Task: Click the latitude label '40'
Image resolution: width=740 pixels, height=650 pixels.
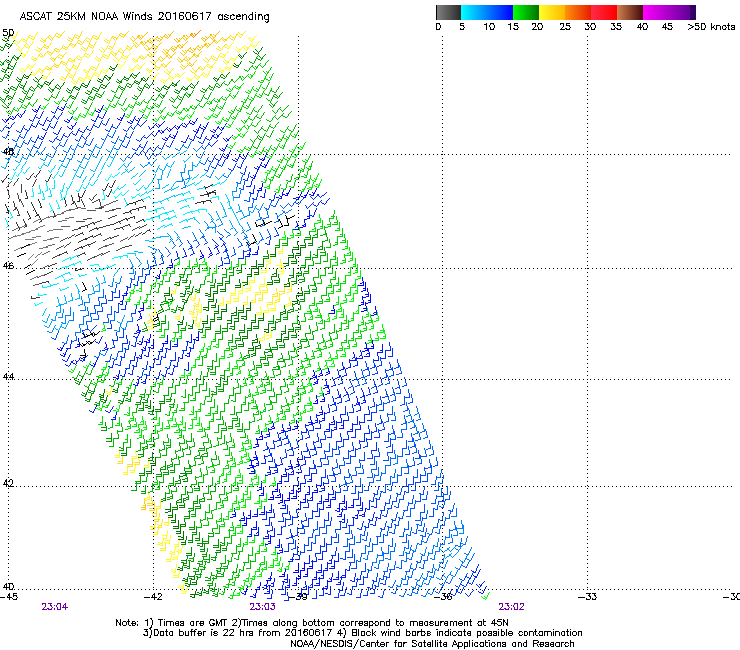Action: [8, 587]
